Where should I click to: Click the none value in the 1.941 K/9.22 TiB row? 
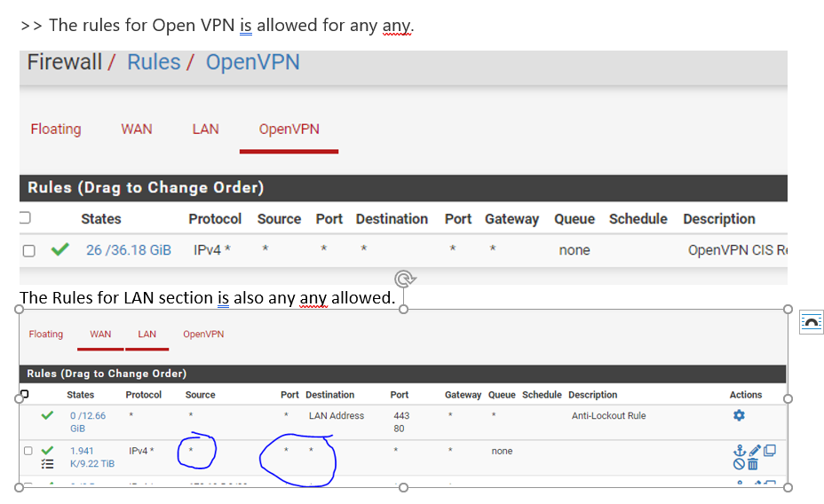click(502, 451)
